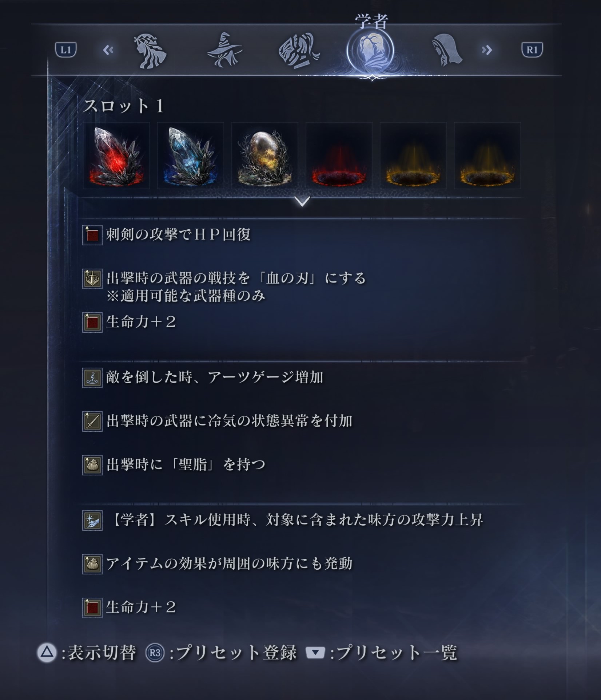
Task: Click the 血の刃 weapon skill effect icon
Action: tap(92, 279)
